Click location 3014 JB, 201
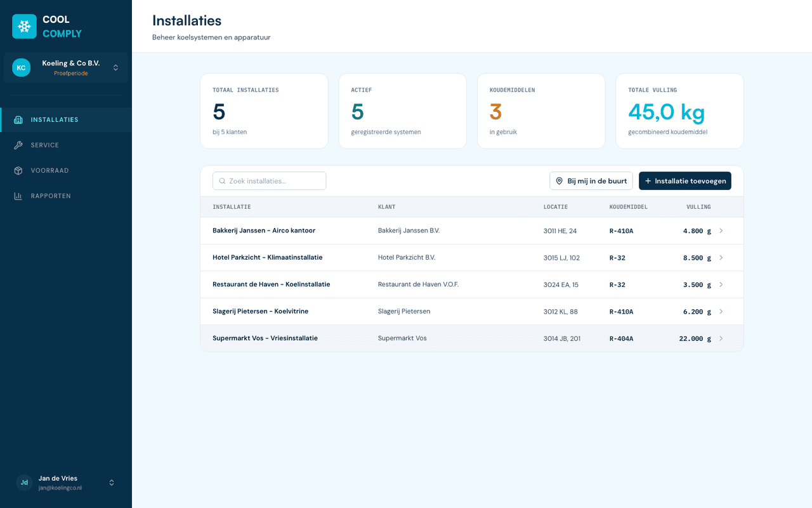 click(562, 338)
